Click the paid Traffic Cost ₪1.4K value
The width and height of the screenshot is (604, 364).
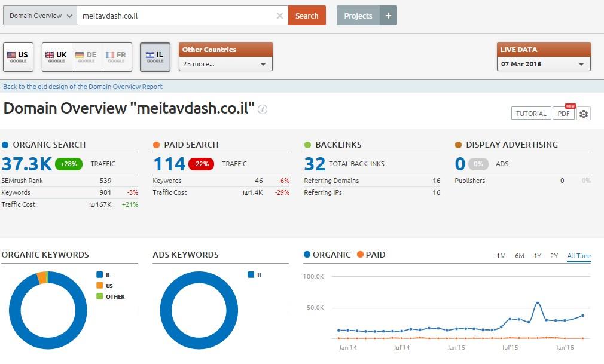point(253,192)
